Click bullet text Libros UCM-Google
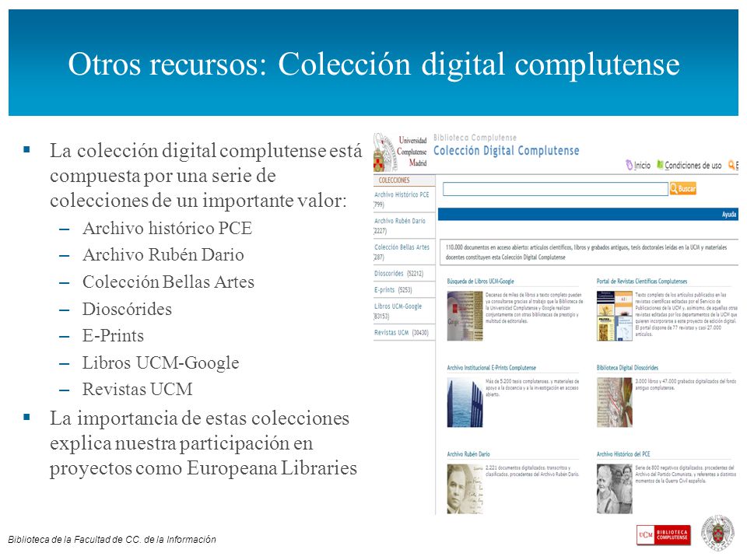Screen dimensions: 747x560 click(161, 363)
